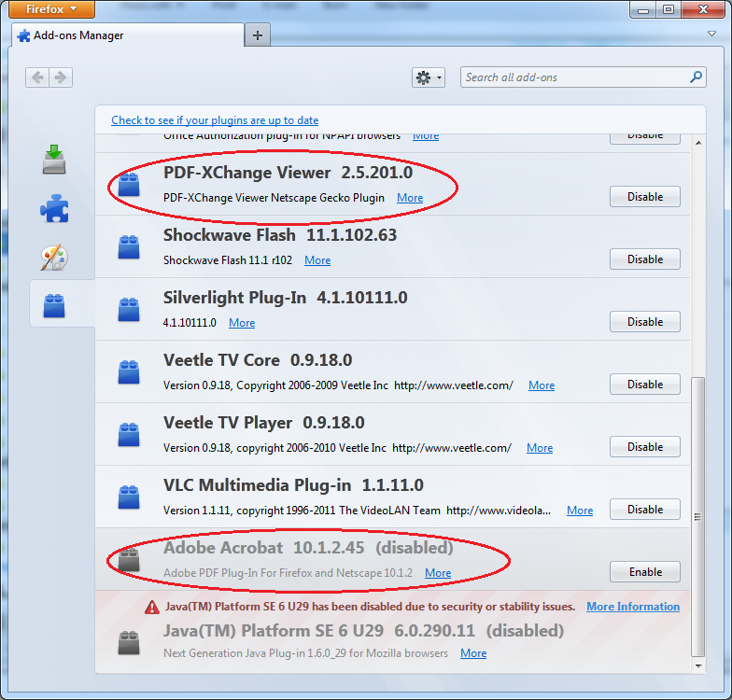Click the greyed Adobe Acrobat plugin icon
This screenshot has width=732, height=700.
[129, 560]
